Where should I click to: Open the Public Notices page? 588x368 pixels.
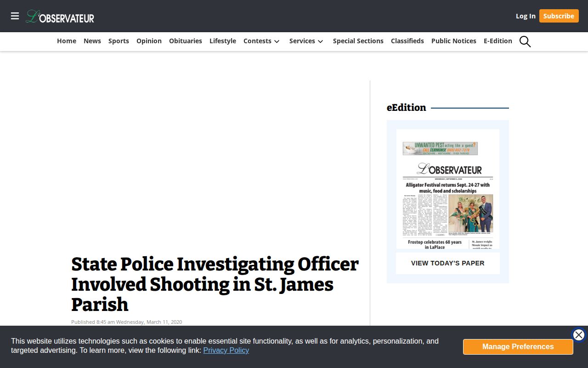coord(454,41)
